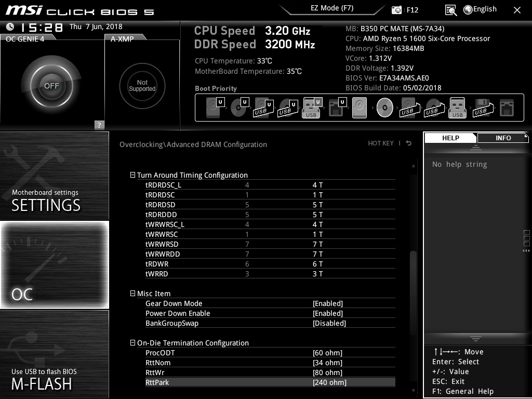This screenshot has width=532, height=399.
Task: Select the legacy network boot device icon
Action: [x=507, y=108]
